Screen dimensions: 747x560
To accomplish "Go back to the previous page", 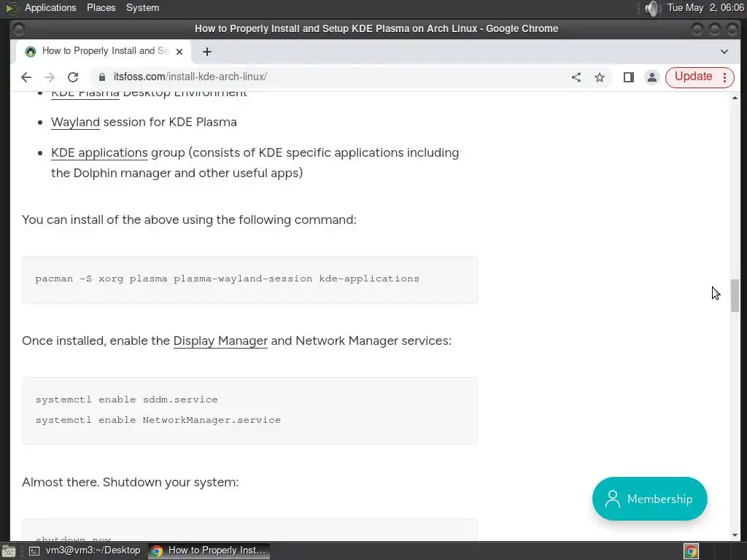I will 26,77.
